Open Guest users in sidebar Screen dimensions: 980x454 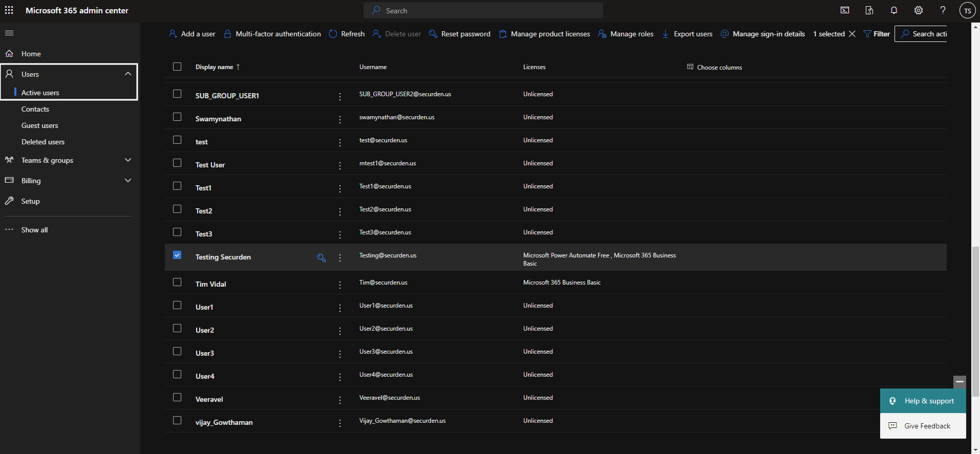coord(40,125)
